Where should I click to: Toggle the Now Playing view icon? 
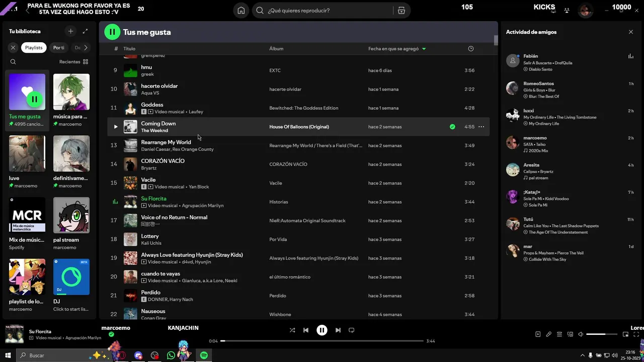coord(538,334)
